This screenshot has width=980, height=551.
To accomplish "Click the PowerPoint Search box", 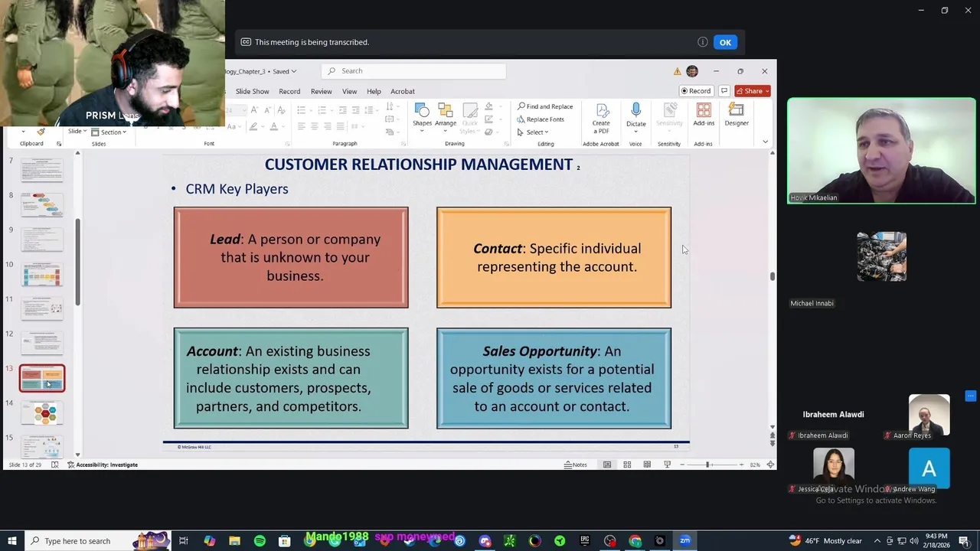I will [413, 71].
